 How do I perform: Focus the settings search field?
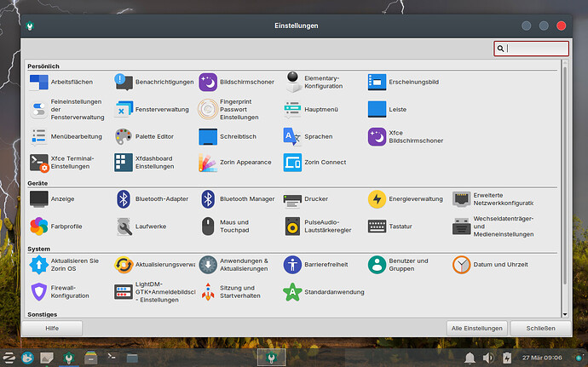coord(532,49)
